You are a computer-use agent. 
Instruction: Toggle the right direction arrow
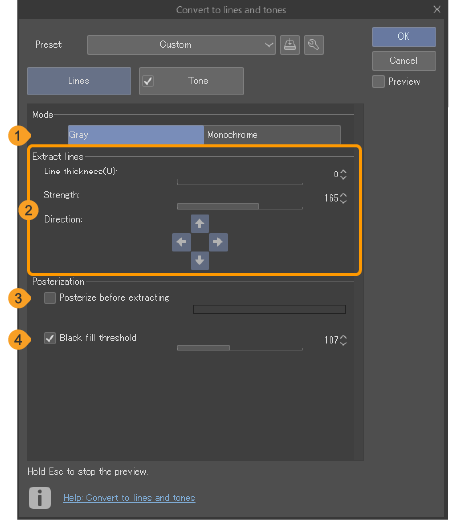click(x=218, y=242)
